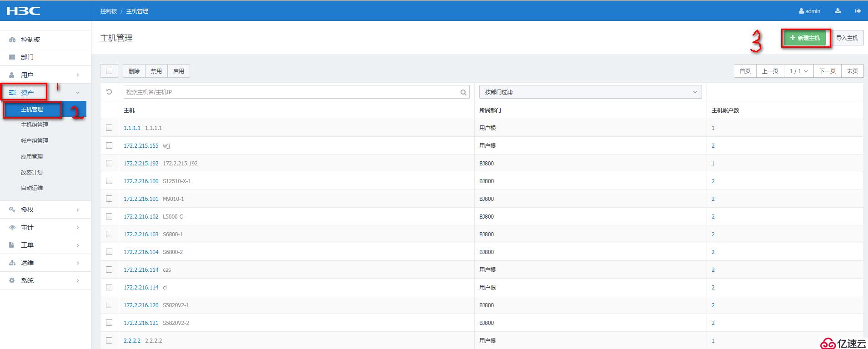Click the eye icon beside 审计

(12, 227)
